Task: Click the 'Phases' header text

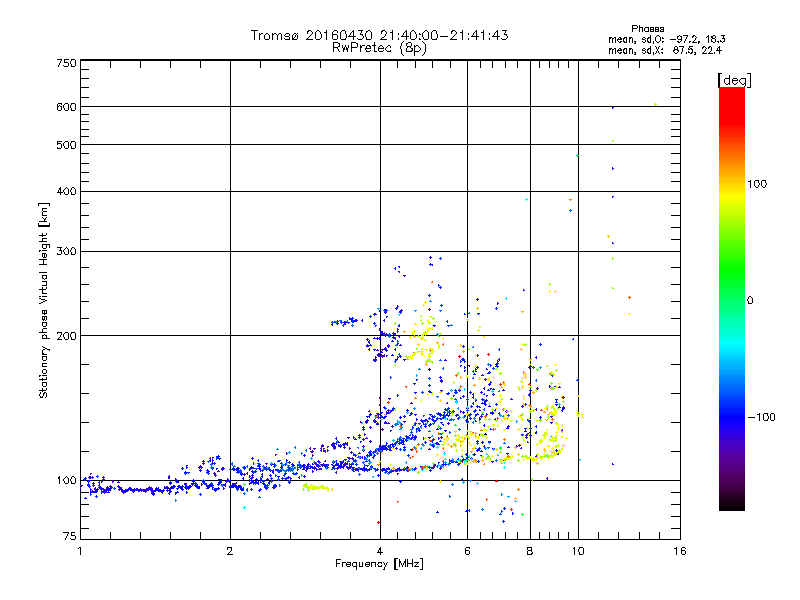Action: [x=647, y=29]
